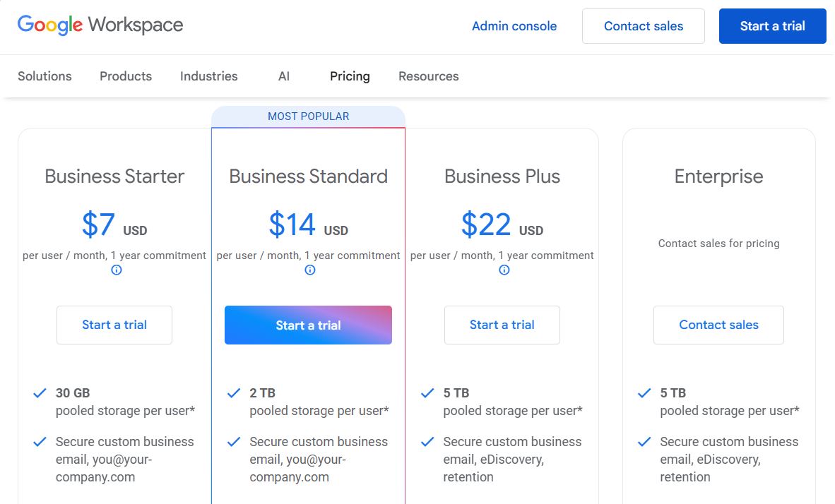Open the Solutions menu

(x=45, y=76)
